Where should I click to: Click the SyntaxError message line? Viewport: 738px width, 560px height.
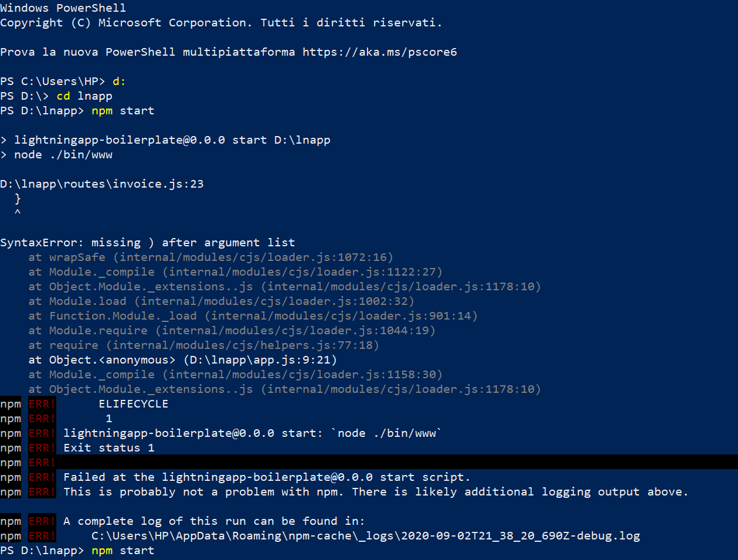tap(148, 242)
